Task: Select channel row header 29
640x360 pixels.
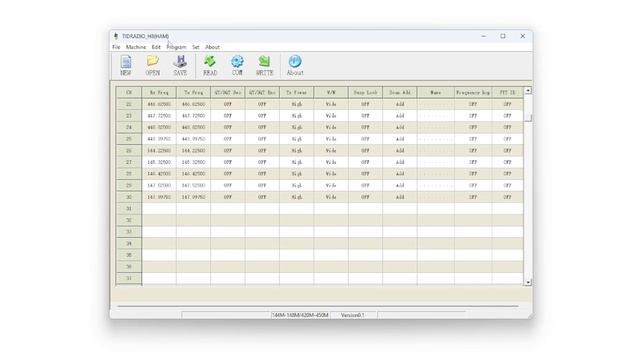Action: click(129, 185)
